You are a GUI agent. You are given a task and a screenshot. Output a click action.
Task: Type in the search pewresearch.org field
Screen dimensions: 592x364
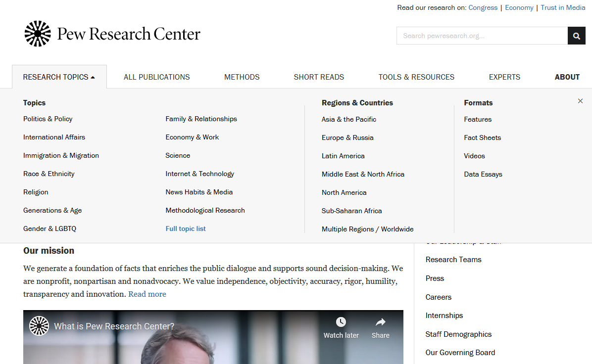(482, 36)
